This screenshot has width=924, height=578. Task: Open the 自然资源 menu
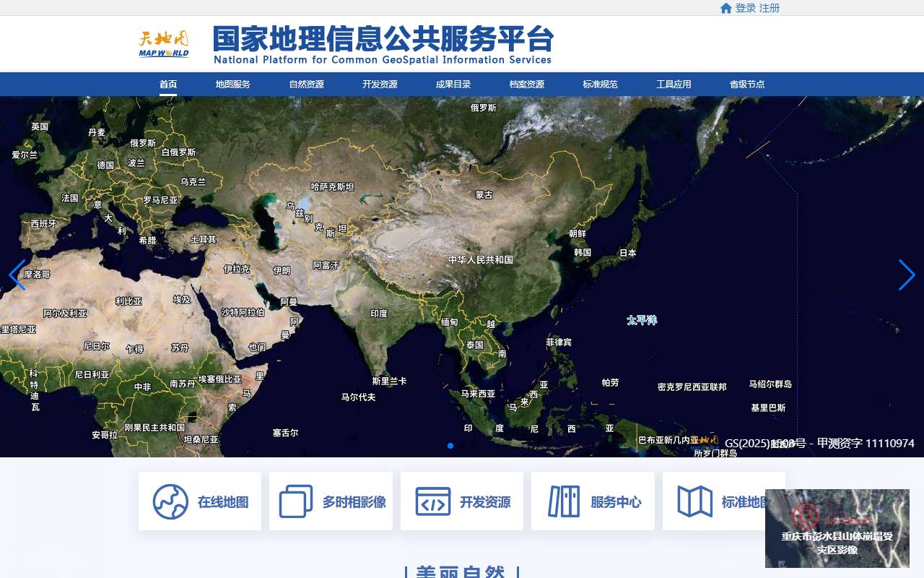[x=307, y=84]
